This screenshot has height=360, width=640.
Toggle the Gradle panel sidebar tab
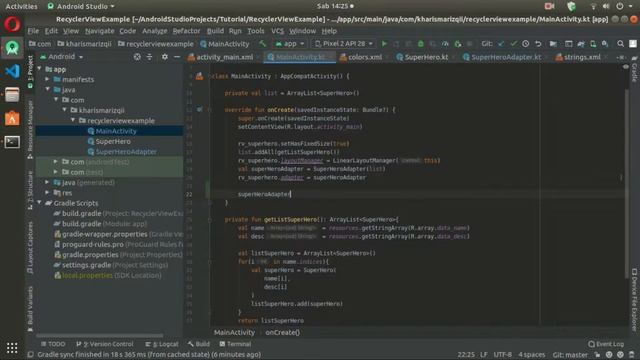coord(634,69)
